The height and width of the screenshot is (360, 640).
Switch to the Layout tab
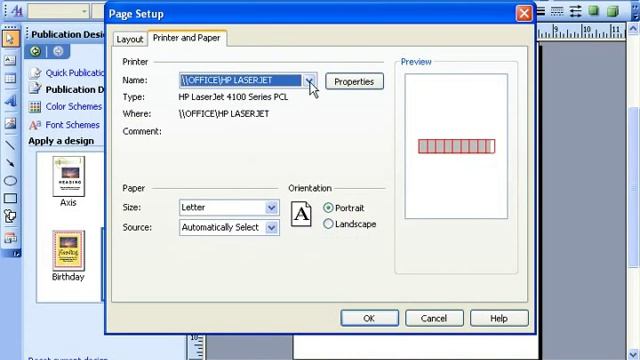pyautogui.click(x=129, y=39)
